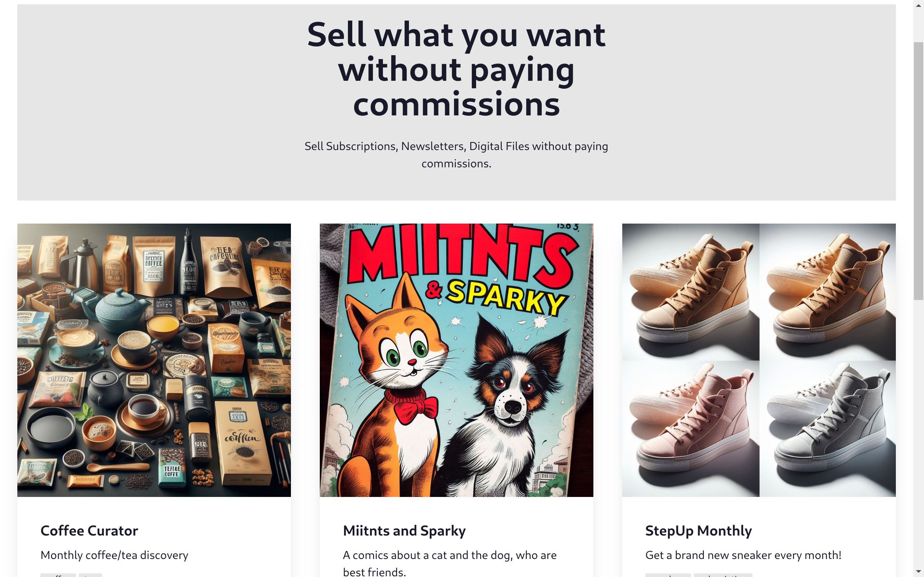
Task: Click the 'Sell what you want' heading
Action: [456, 69]
